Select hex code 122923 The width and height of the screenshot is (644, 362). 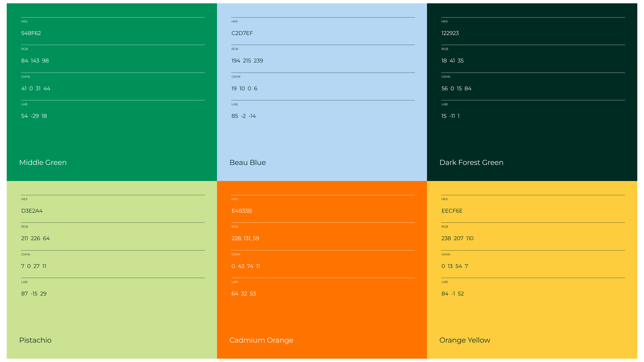[x=450, y=33]
